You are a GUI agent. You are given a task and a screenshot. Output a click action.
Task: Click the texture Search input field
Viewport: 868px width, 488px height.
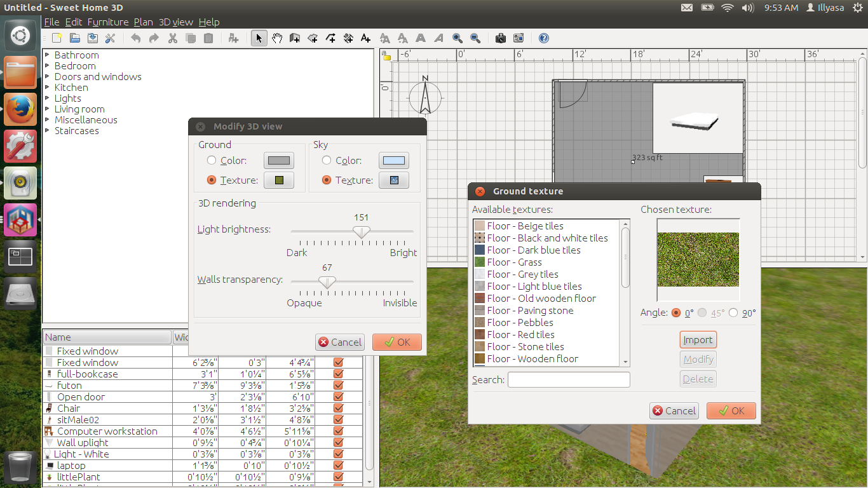569,380
